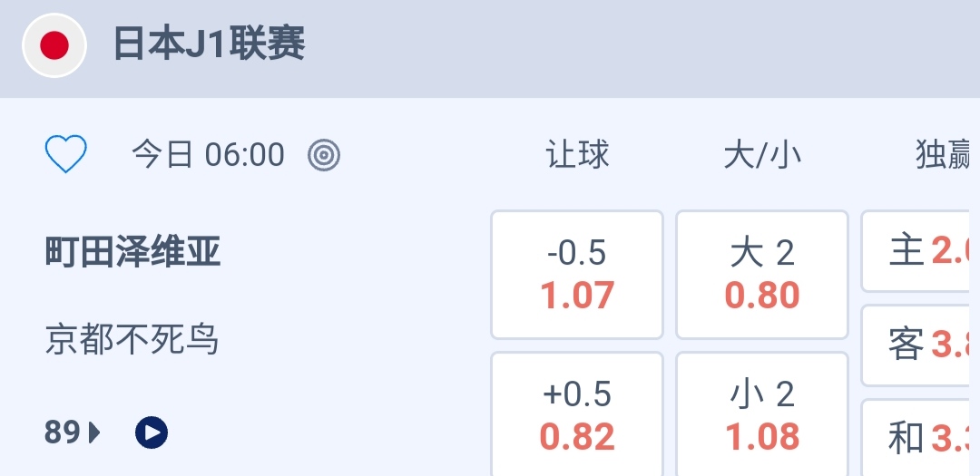The image size is (980, 476).
Task: Bet on 小 2 at 1.08
Action: pos(762,415)
